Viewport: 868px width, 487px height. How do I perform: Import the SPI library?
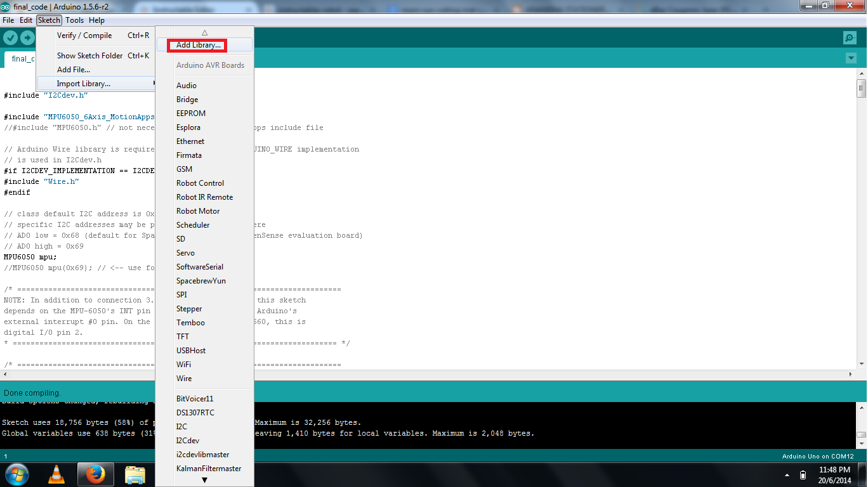[204, 295]
